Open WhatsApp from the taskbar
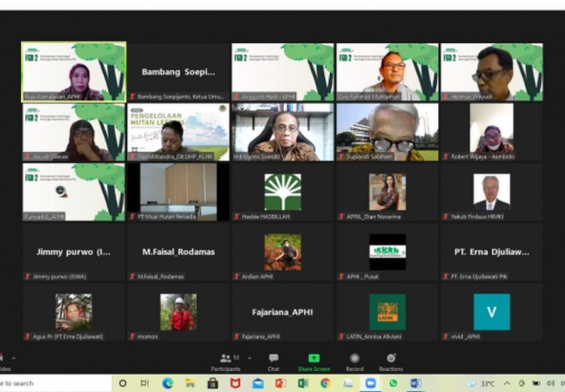This screenshot has height=392, width=565. coord(393,383)
